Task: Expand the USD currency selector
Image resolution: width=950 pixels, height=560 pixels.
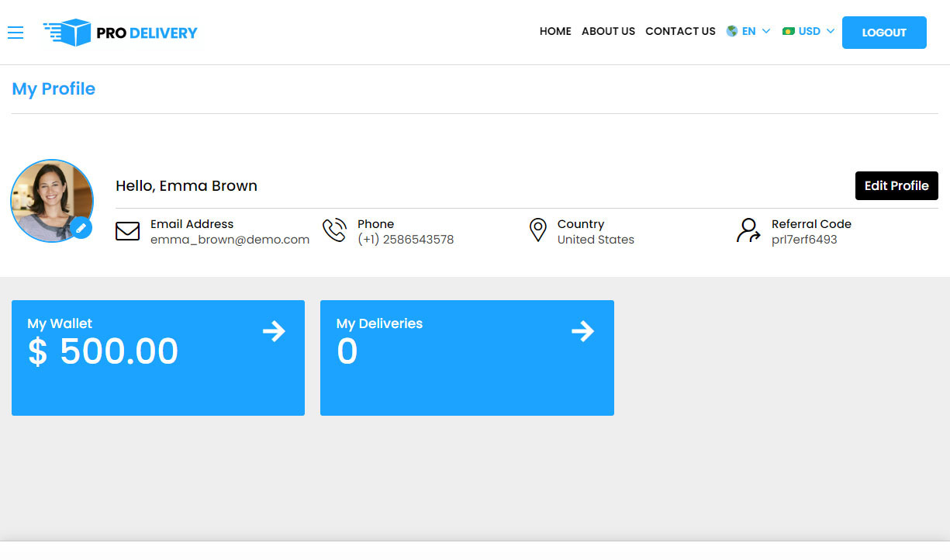Action: [x=808, y=31]
